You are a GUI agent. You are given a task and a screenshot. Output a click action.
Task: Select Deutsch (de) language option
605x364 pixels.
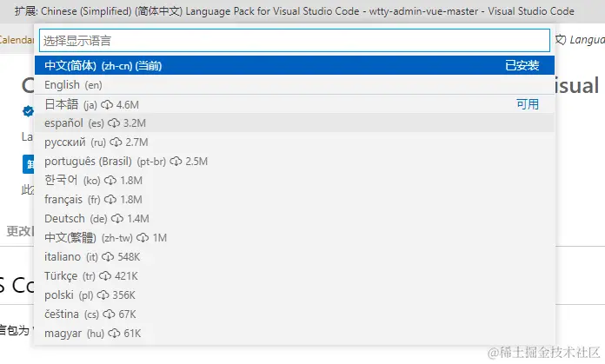click(295, 219)
